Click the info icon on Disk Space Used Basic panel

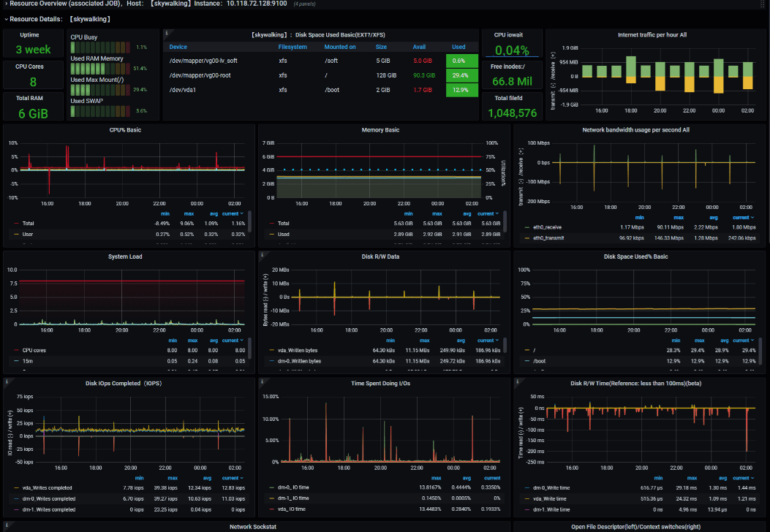coord(167,33)
